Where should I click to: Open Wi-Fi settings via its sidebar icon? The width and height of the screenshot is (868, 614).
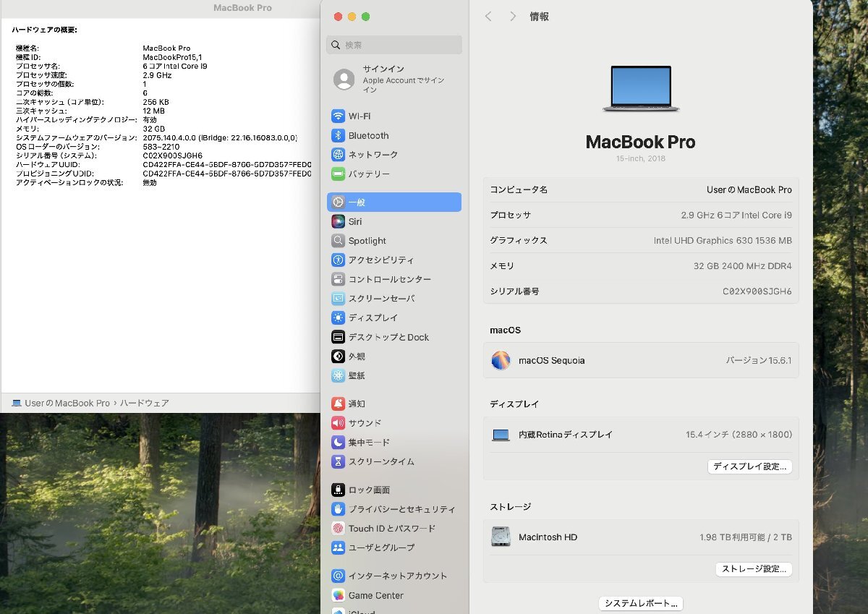(338, 116)
